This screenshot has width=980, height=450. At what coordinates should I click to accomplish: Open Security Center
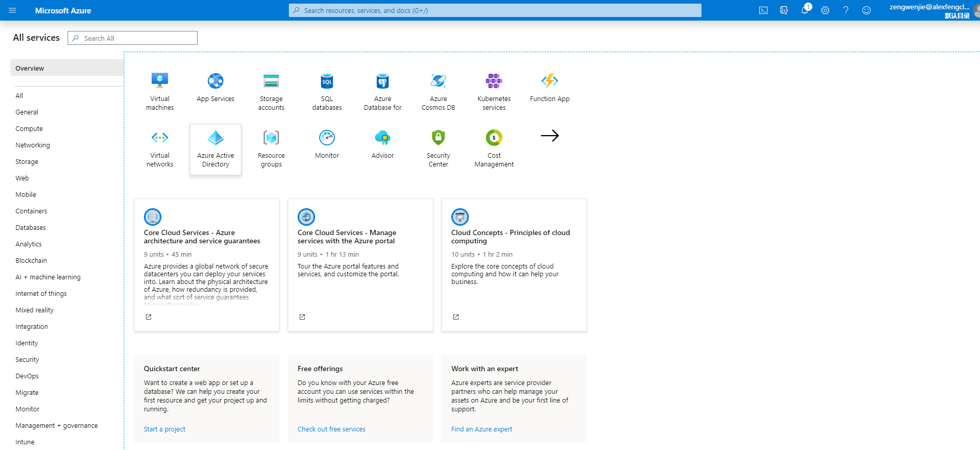click(x=438, y=149)
